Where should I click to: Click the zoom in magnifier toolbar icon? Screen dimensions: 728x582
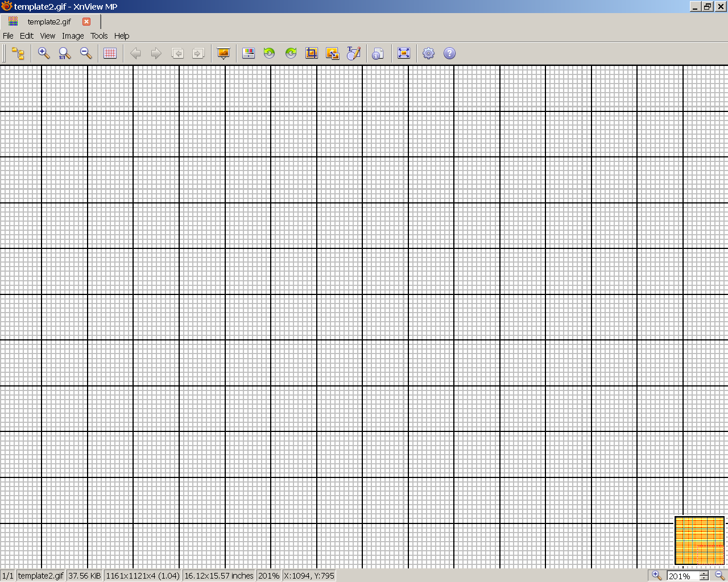pyautogui.click(x=43, y=53)
